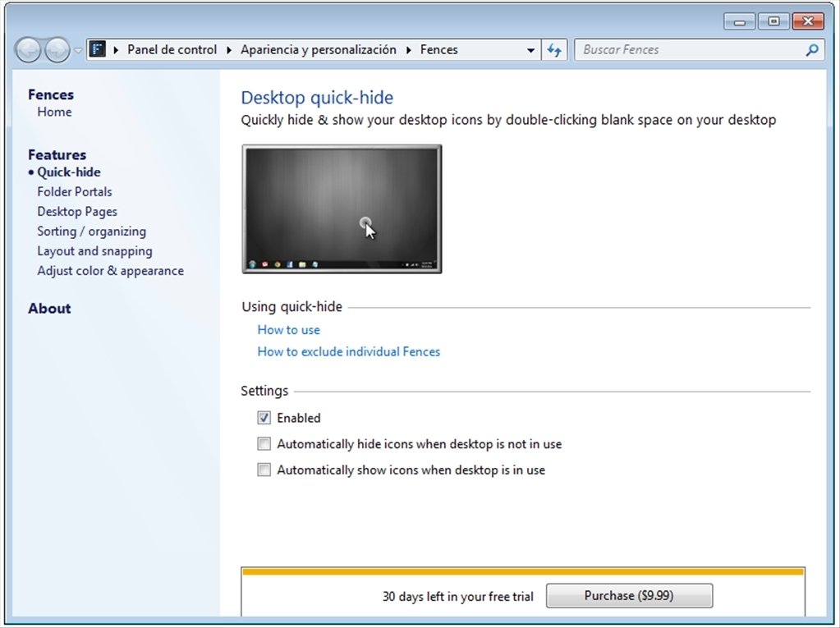Open the recent pages dropdown arrow
Screen dimensions: 840x628
pyautogui.click(x=78, y=50)
